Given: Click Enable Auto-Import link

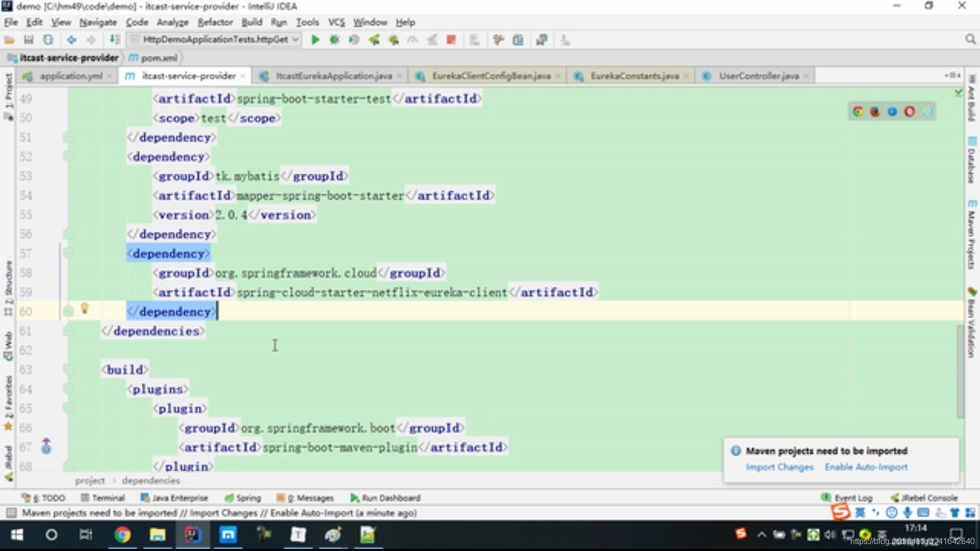Looking at the screenshot, I should point(866,467).
